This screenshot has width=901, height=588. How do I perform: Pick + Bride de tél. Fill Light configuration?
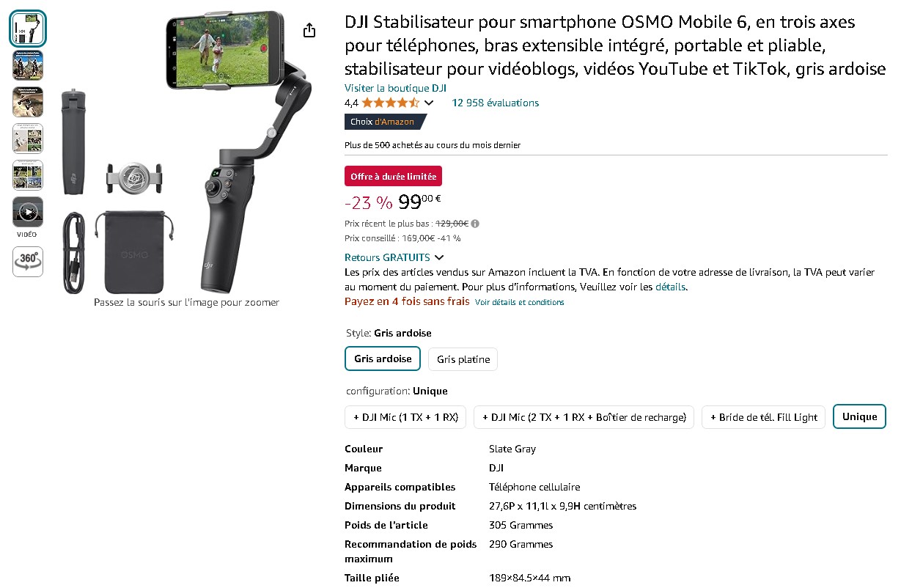pos(764,417)
